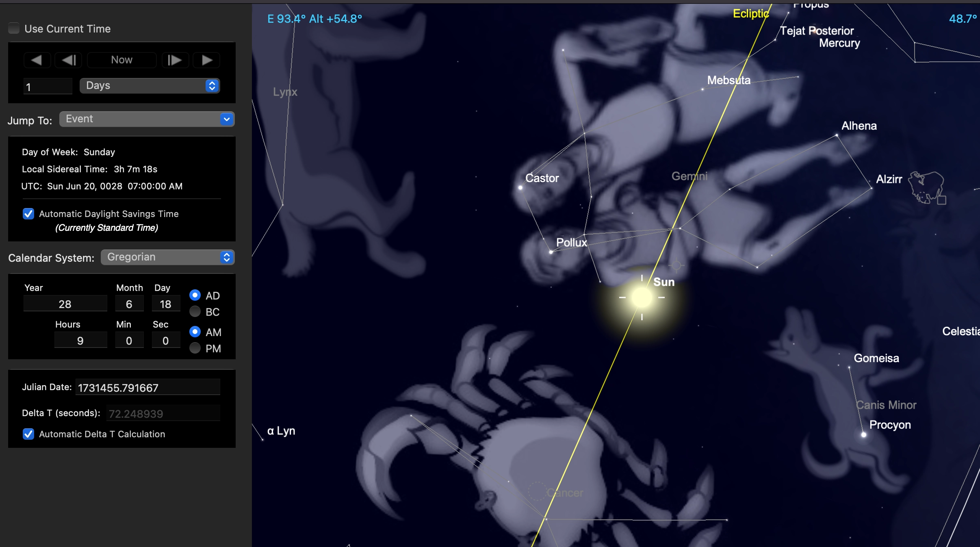Viewport: 980px width, 547px height.
Task: Select the BC era radio button
Action: (195, 312)
